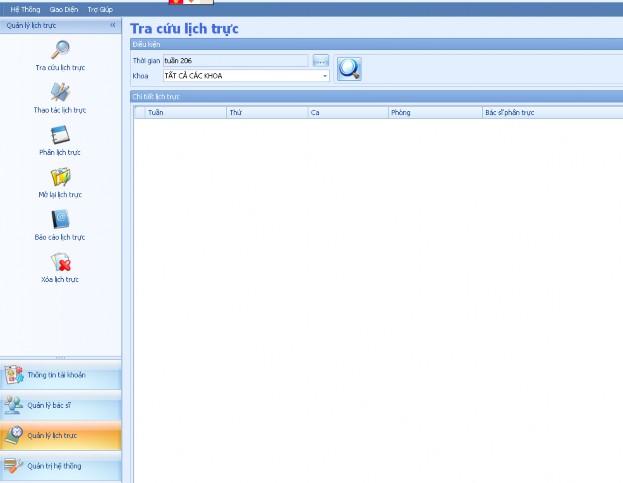The height and width of the screenshot is (483, 623).
Task: Open the Hệ Thống menu
Action: point(23,9)
